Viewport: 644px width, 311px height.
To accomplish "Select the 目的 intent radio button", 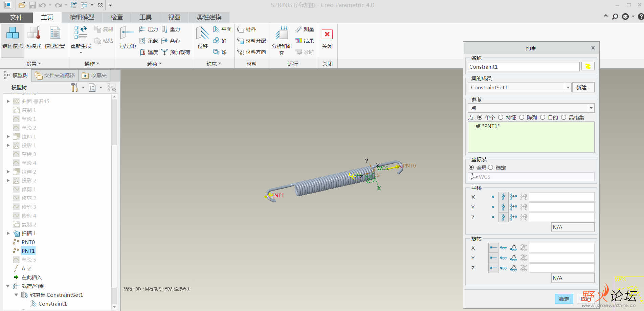I will (x=542, y=117).
